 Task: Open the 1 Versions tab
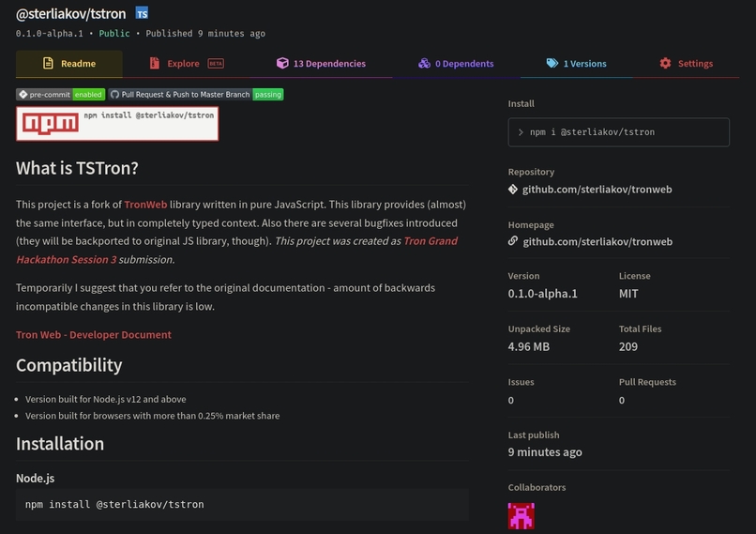pyautogui.click(x=577, y=64)
